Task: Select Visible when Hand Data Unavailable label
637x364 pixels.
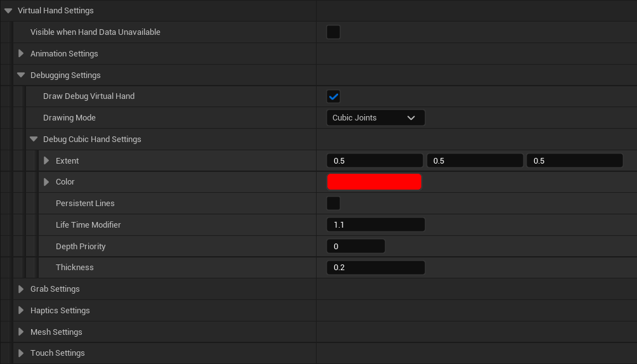Action: [95, 32]
